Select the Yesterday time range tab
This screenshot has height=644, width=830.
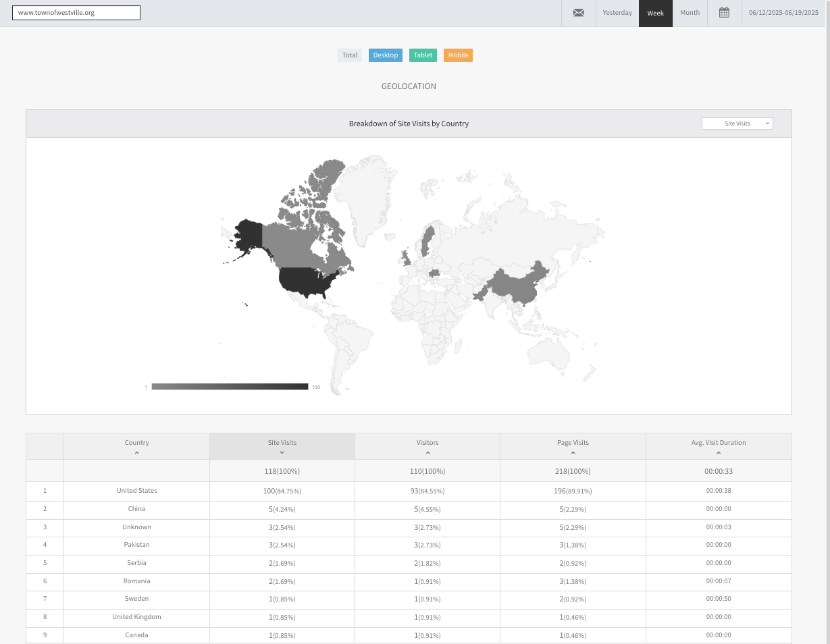pos(617,13)
